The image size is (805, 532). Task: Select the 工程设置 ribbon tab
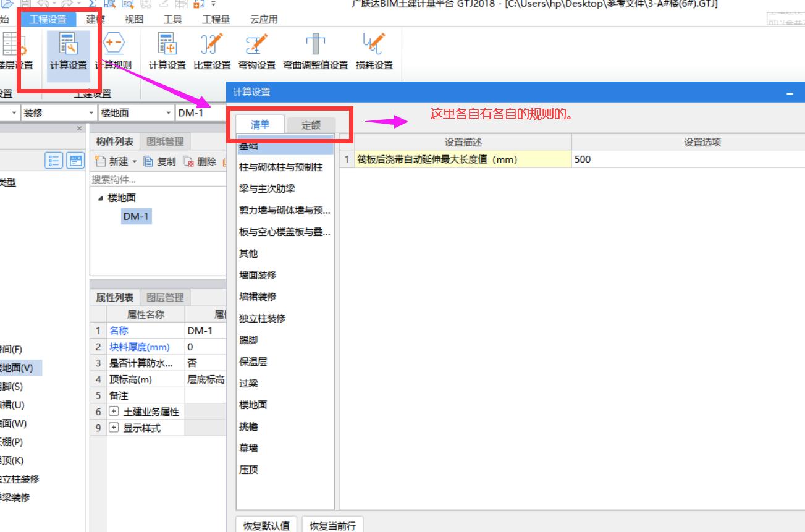coord(48,19)
